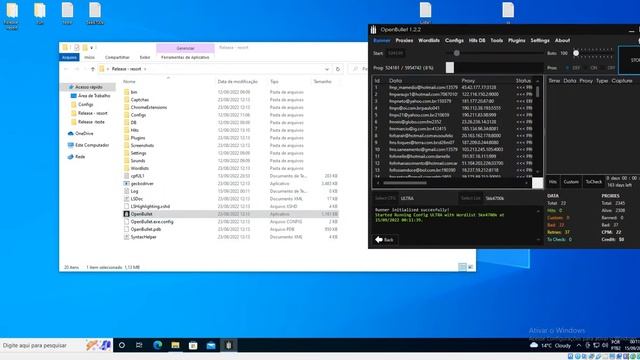The width and height of the screenshot is (640, 360).
Task: Go up one folder level in Explorer
Action: tap(93, 69)
